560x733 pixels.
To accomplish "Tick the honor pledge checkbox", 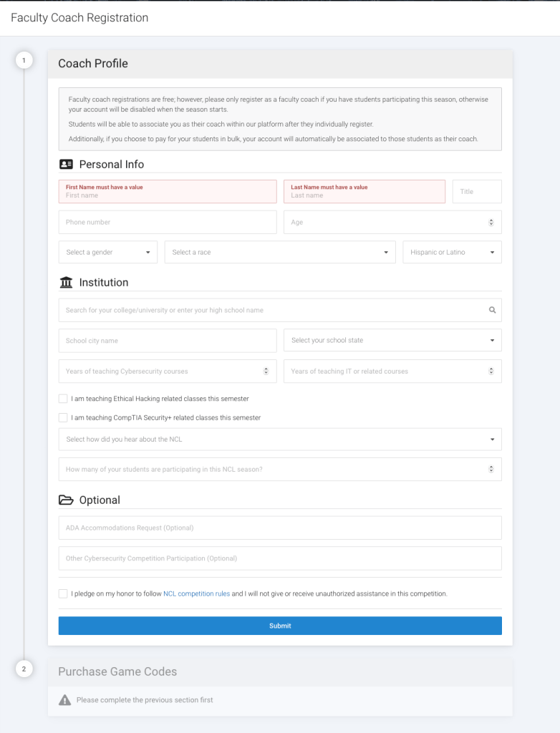I will click(63, 593).
